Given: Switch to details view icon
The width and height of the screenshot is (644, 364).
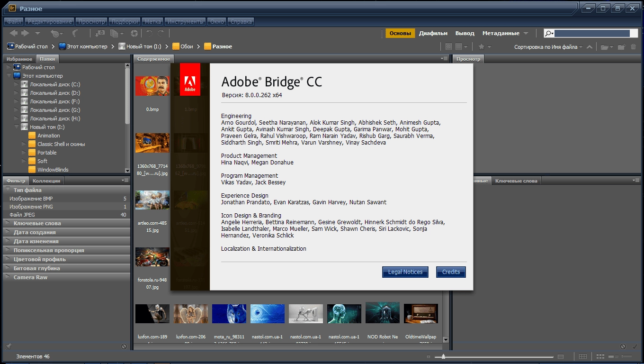Looking at the screenshot, I should pyautogui.click(x=613, y=356).
